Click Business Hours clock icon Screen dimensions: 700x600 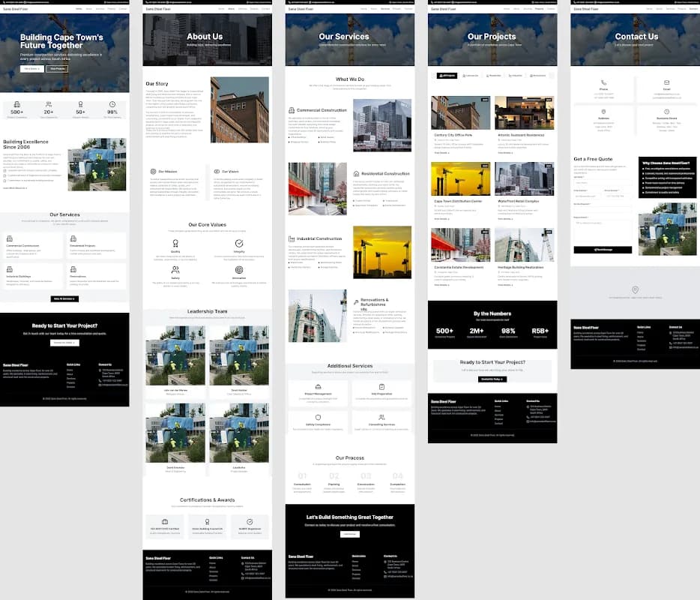tap(666, 112)
